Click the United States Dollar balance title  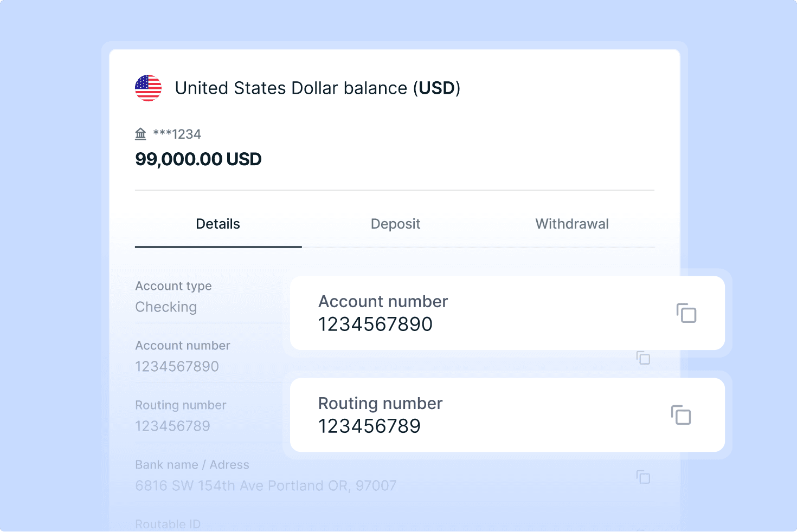[317, 88]
